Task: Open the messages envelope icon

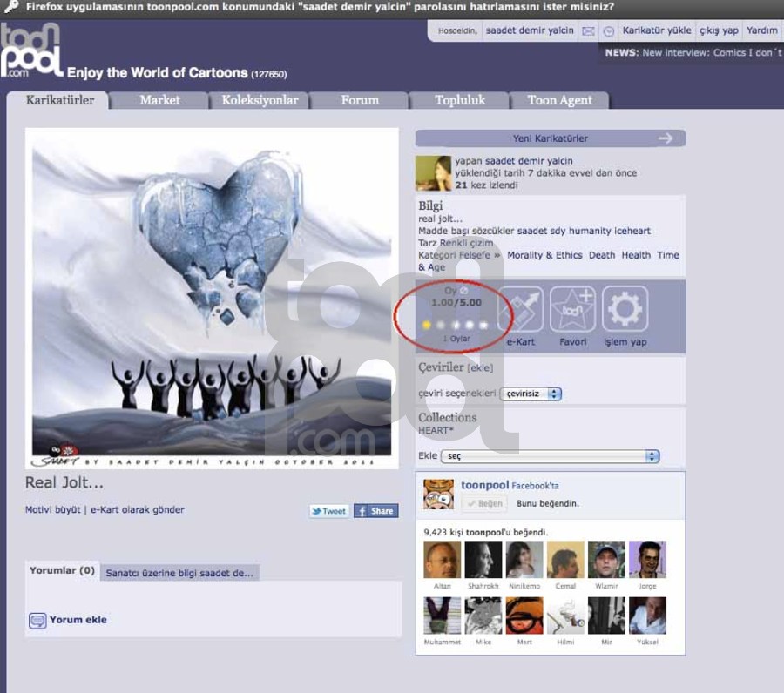Action: 589,31
